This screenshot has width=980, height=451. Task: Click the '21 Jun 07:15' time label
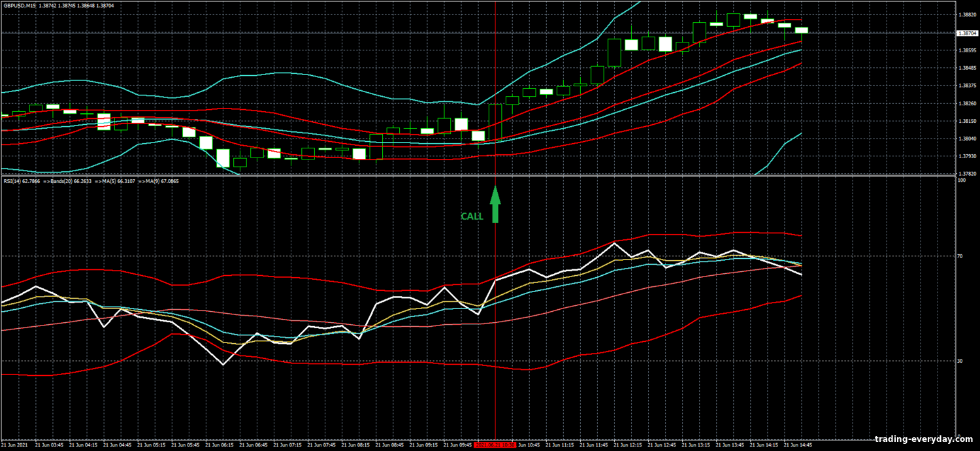click(287, 445)
